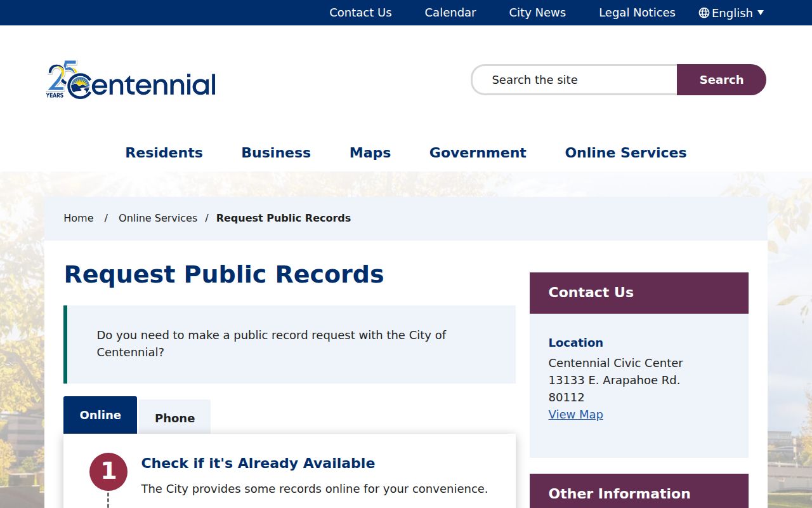This screenshot has height=508, width=812.
Task: Click the Check if it's Already Available heading
Action: [258, 463]
